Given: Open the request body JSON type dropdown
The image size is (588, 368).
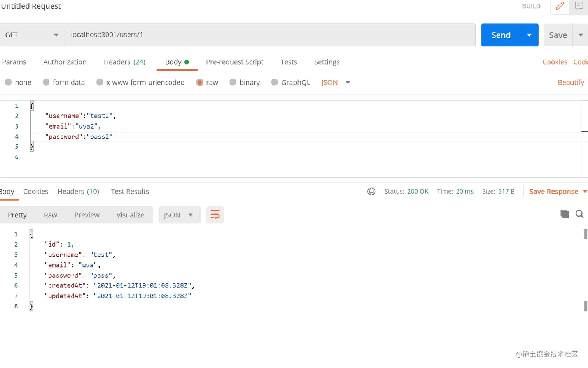Looking at the screenshot, I should coord(336,82).
